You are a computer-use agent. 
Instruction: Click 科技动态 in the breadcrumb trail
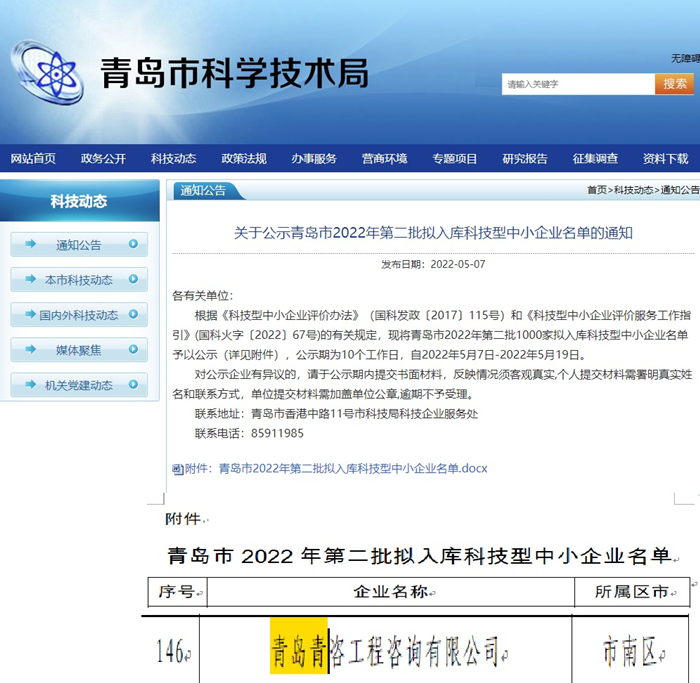point(634,190)
